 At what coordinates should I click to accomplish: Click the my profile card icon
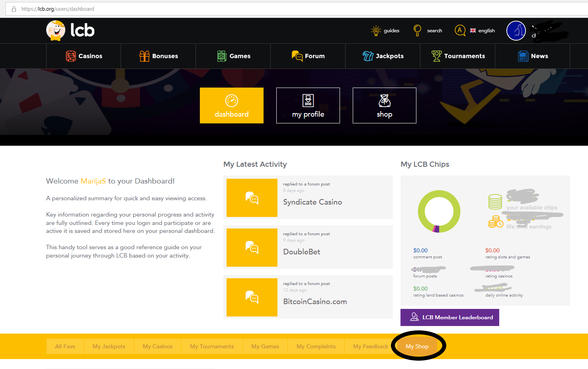point(308,101)
